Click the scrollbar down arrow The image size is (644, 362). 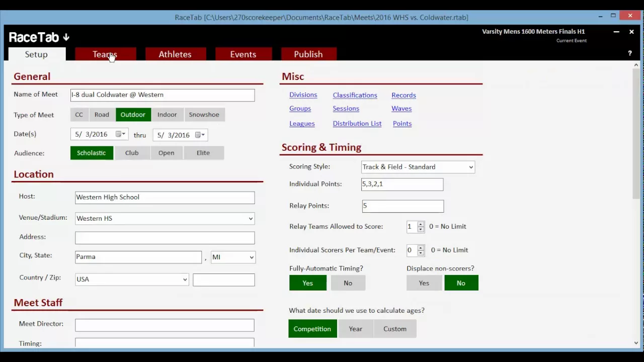point(636,343)
